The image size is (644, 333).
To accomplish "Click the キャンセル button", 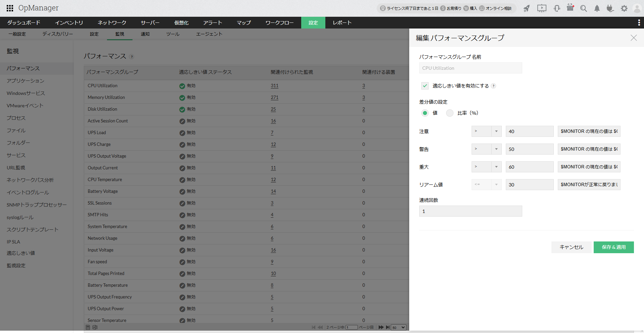I will (572, 247).
